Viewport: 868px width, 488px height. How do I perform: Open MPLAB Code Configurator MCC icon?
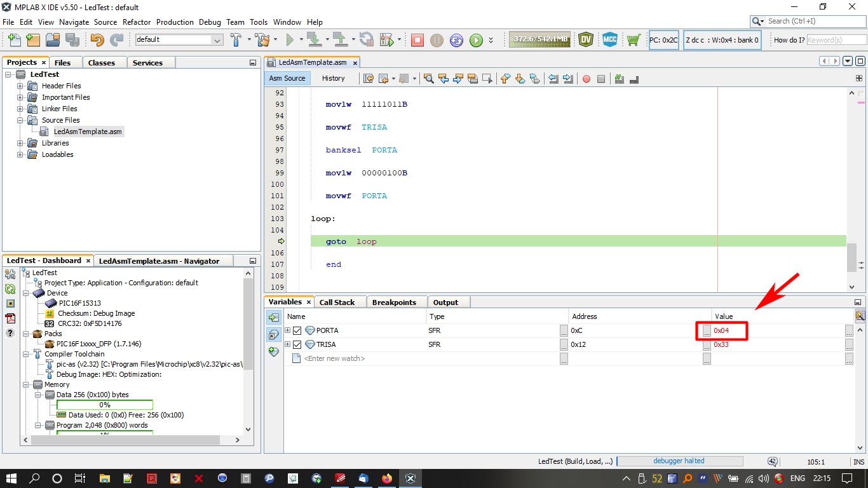point(610,39)
